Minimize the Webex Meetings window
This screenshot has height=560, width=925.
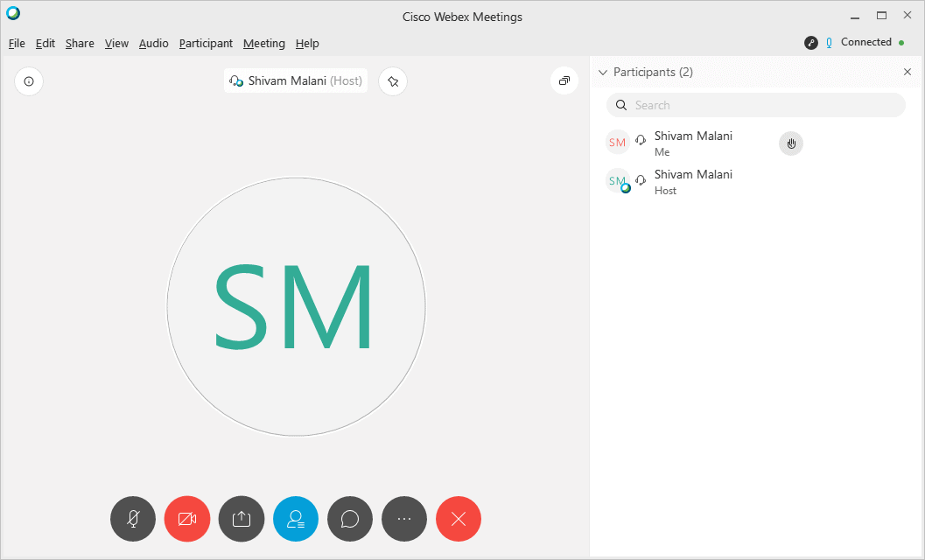pos(855,17)
